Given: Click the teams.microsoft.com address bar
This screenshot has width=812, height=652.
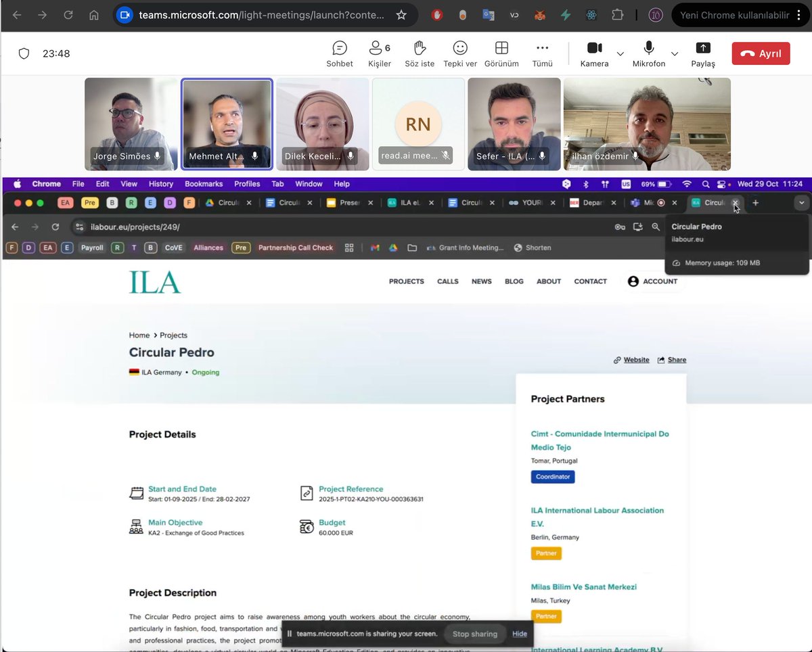Looking at the screenshot, I should coord(262,15).
